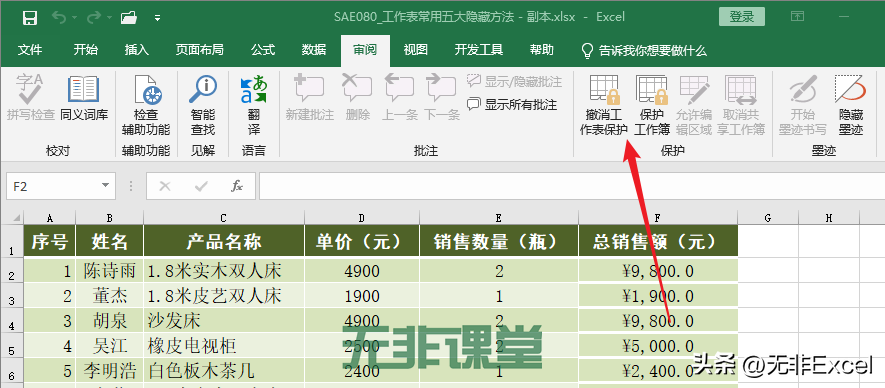The height and width of the screenshot is (388, 885).
Task: Click 撤消工作表保护 unprotect sheet
Action: 603,105
